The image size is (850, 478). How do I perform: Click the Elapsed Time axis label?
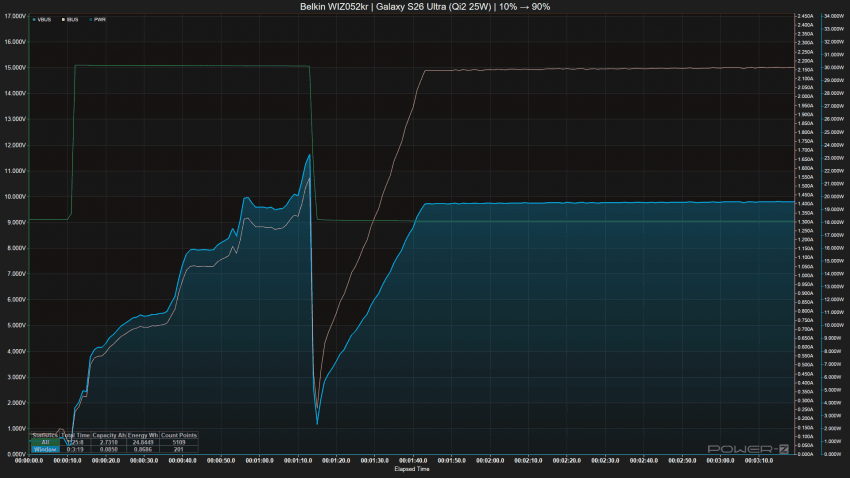click(x=412, y=469)
